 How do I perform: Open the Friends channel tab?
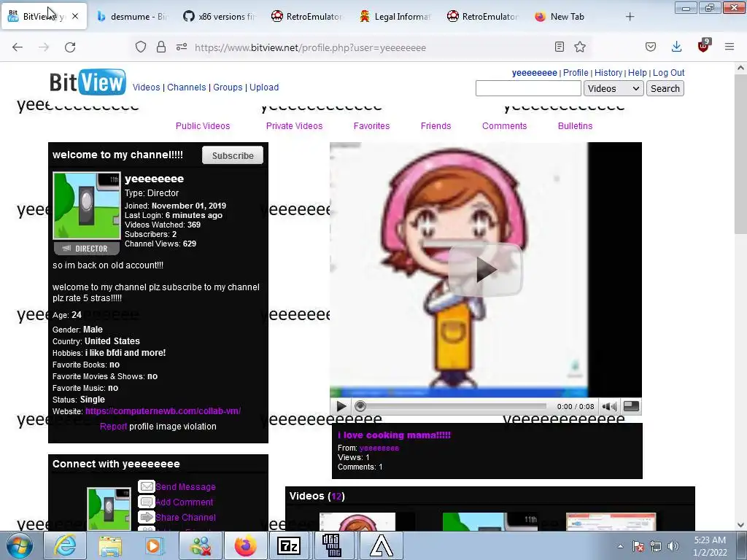coord(436,125)
